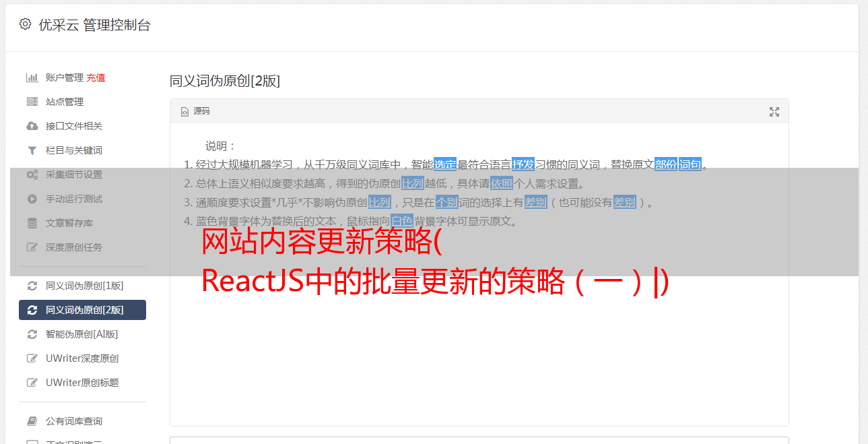Click the gear icon beside 优采云 管理控制台
The image size is (868, 444).
pyautogui.click(x=25, y=25)
